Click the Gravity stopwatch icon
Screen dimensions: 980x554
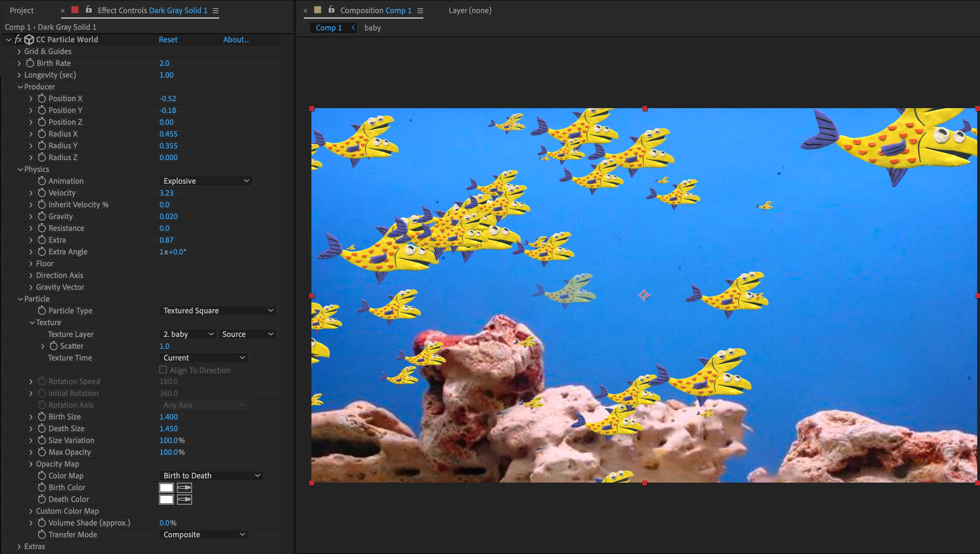(42, 216)
